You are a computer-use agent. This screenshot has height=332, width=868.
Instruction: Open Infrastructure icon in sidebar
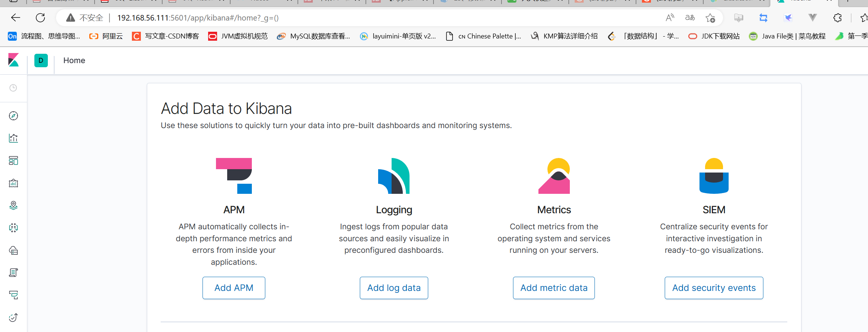tap(13, 250)
